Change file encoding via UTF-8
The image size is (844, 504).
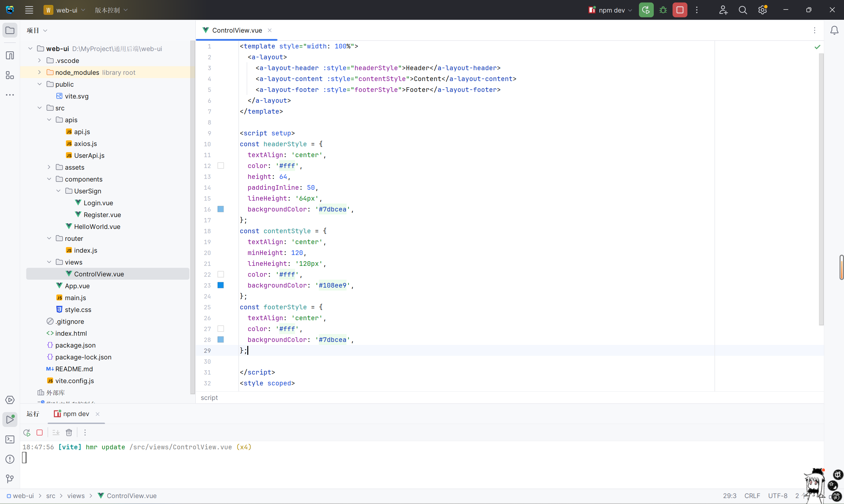[778, 496]
